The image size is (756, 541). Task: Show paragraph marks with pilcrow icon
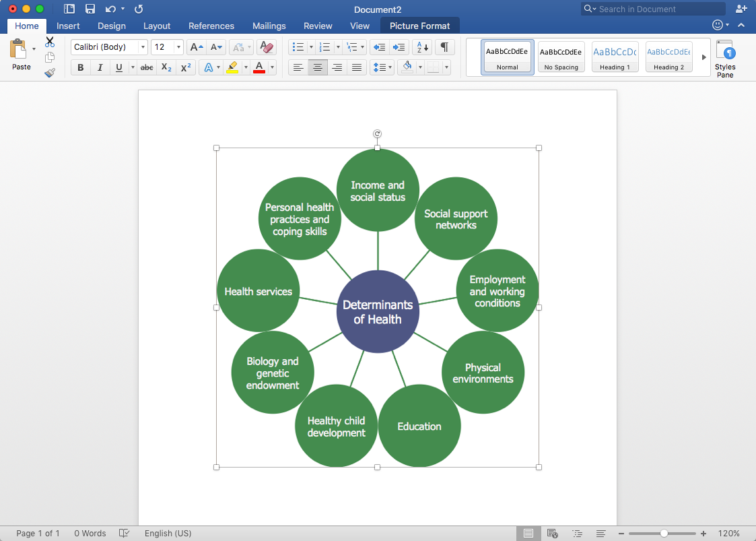click(444, 47)
